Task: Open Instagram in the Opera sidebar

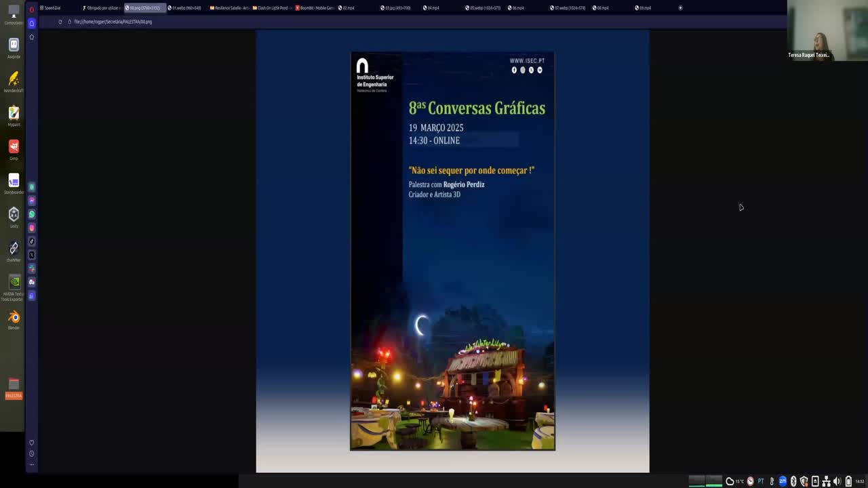Action: pos(31,228)
